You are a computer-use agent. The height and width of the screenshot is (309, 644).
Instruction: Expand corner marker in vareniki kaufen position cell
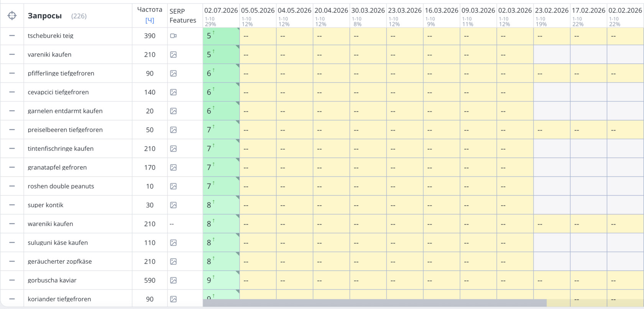pyautogui.click(x=238, y=47)
